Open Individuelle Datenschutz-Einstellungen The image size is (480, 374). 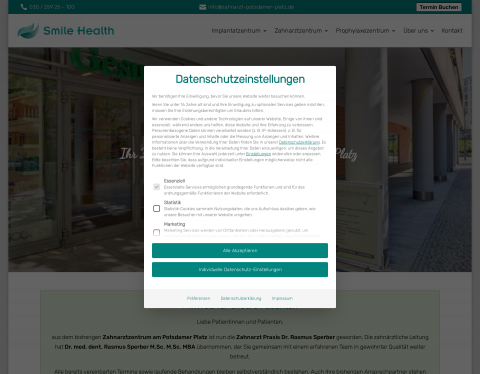pos(240,269)
